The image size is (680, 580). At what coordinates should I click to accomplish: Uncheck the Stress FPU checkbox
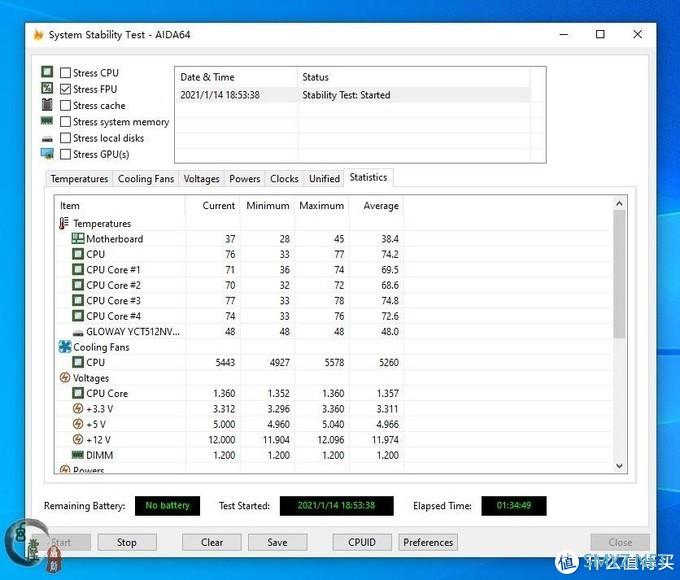(65, 89)
